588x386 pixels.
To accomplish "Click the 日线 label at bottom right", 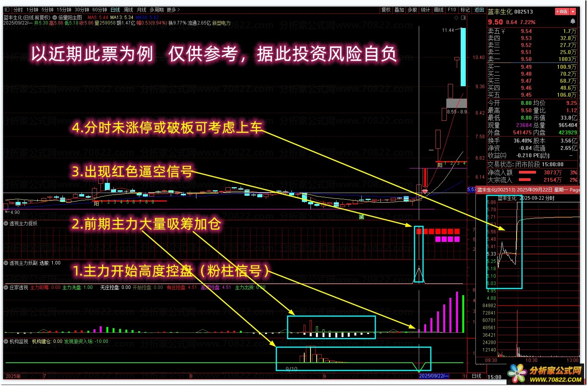I will click(477, 376).
